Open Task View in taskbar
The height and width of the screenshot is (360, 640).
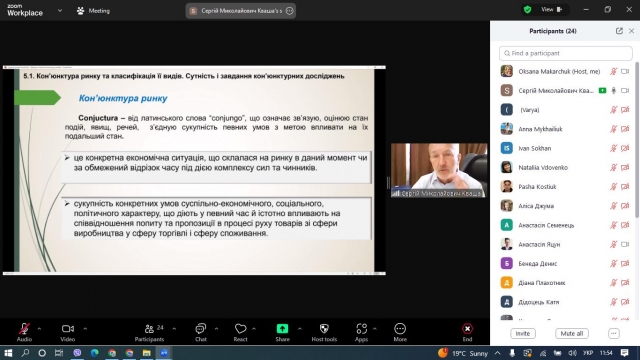tap(59, 353)
